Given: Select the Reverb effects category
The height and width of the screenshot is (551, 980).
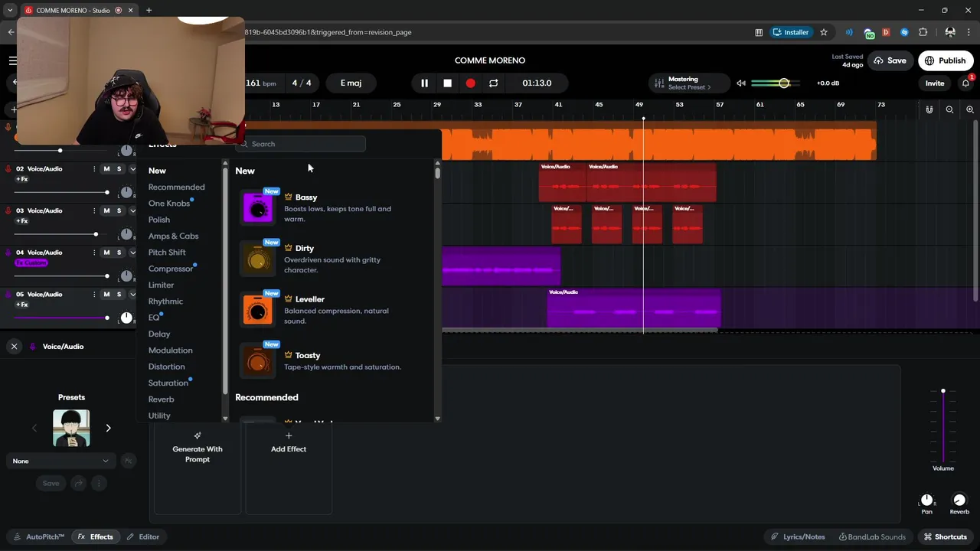Looking at the screenshot, I should coord(161,399).
